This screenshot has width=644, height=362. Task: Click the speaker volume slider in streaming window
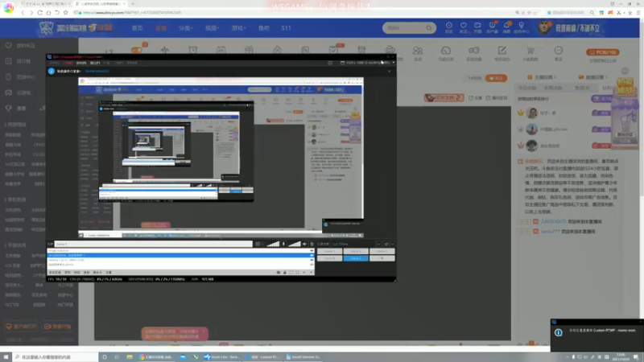tap(294, 244)
